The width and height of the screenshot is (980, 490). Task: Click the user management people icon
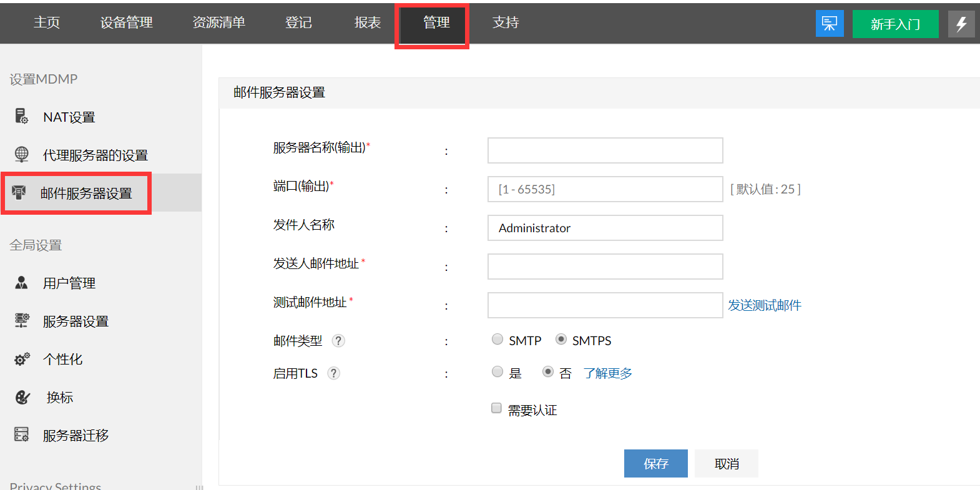22,283
